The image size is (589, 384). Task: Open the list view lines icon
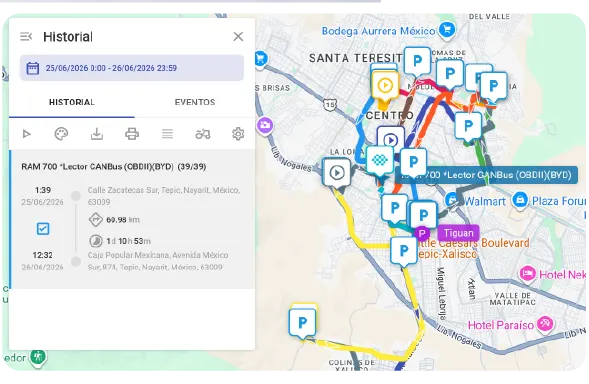(167, 134)
